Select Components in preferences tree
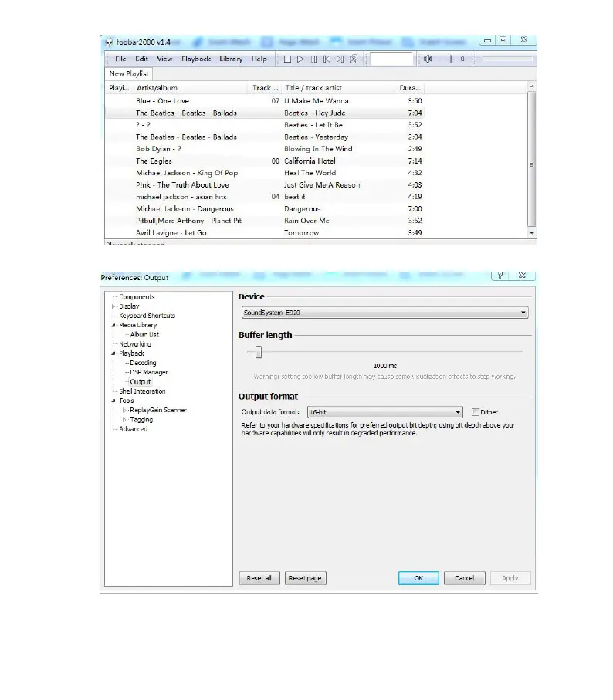Viewport: 613px width, 700px height. point(137,297)
